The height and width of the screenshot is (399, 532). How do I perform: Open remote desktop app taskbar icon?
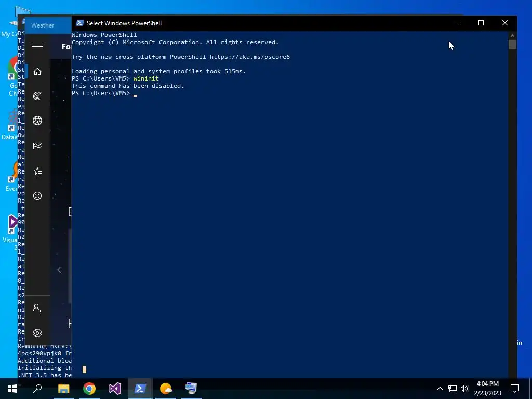[x=191, y=389]
